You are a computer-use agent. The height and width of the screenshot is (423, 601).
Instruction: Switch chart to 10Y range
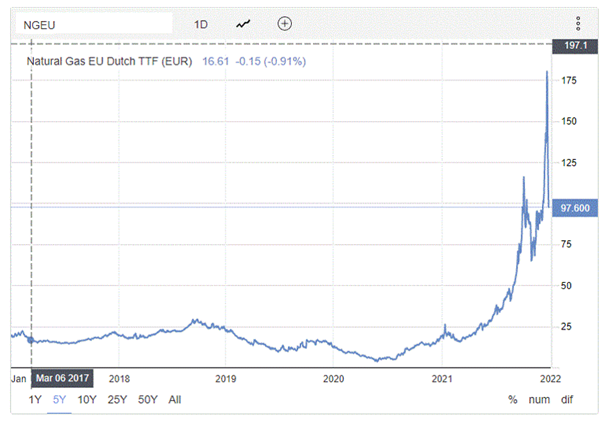point(87,400)
